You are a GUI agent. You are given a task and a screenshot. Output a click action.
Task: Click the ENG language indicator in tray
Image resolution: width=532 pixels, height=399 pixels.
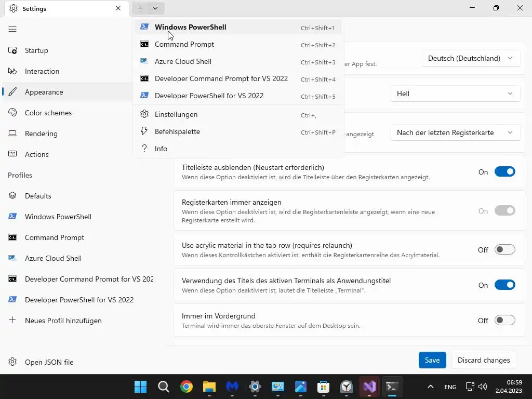click(450, 387)
